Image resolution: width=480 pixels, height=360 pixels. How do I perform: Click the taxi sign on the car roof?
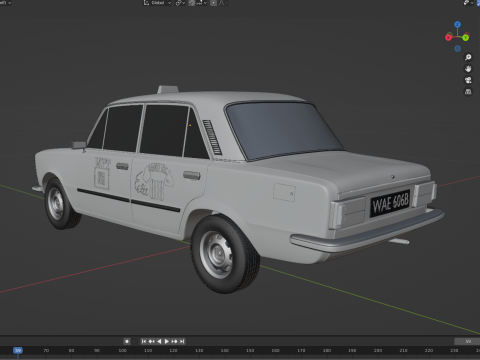[168, 89]
